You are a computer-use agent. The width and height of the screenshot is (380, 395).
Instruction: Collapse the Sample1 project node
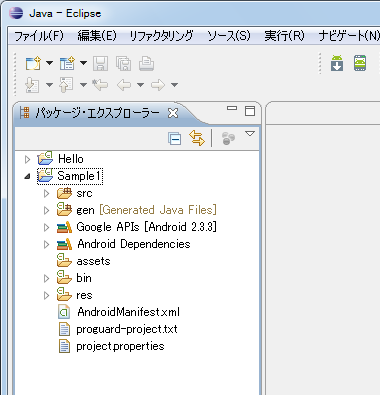28,176
